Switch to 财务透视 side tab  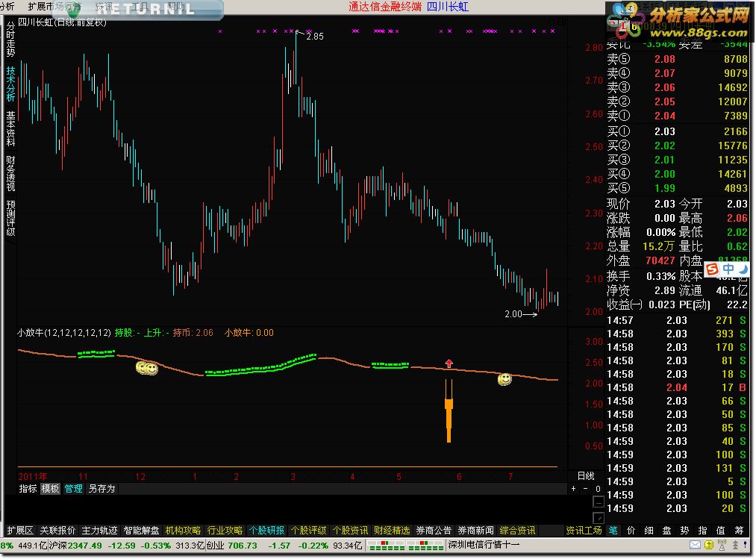coord(10,173)
